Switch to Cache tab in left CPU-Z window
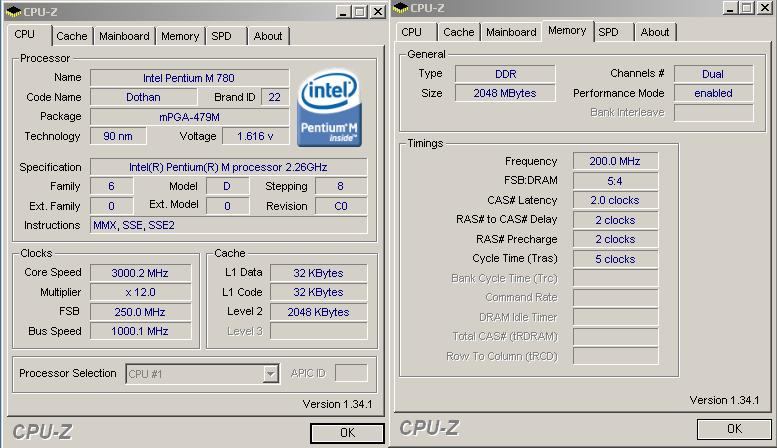Image resolution: width=777 pixels, height=448 pixels. tap(72, 36)
